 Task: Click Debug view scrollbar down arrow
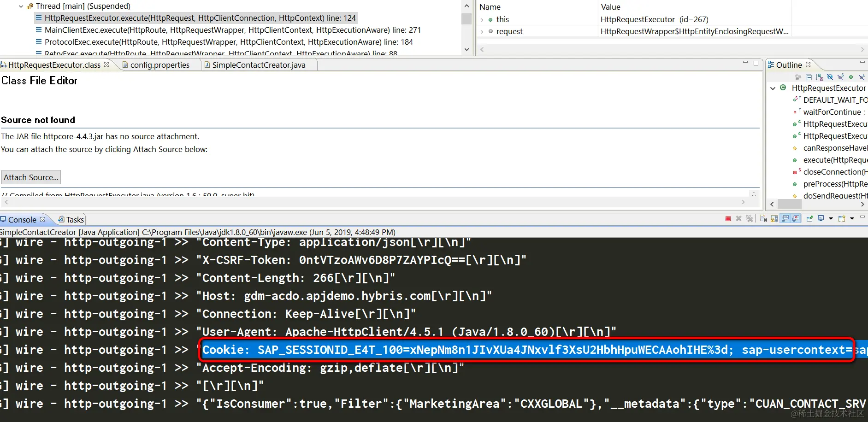pyautogui.click(x=466, y=49)
